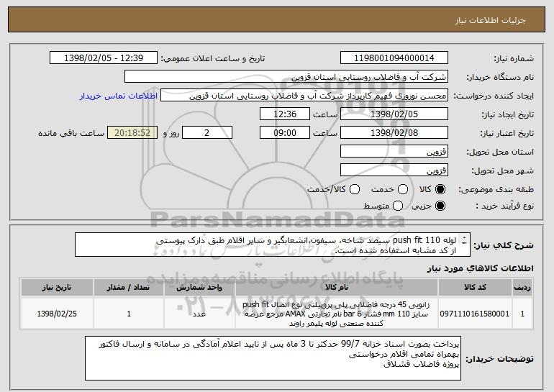554x392 pixels.
Task: Click the واحد شمارش column header
Action: (x=199, y=288)
